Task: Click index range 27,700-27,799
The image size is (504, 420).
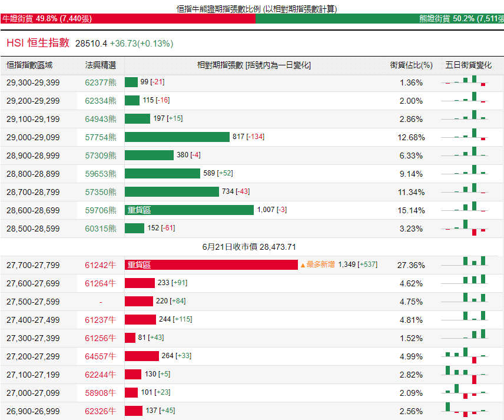Action: (x=33, y=265)
